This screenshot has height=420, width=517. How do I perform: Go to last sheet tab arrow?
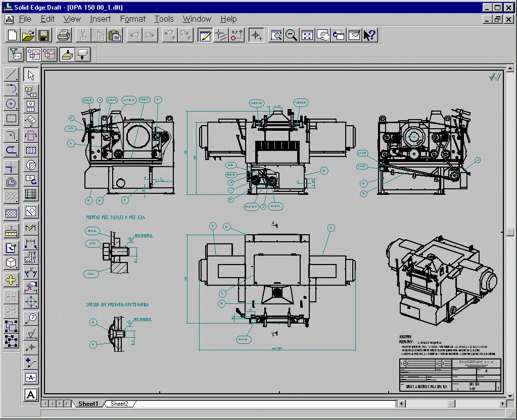67,403
